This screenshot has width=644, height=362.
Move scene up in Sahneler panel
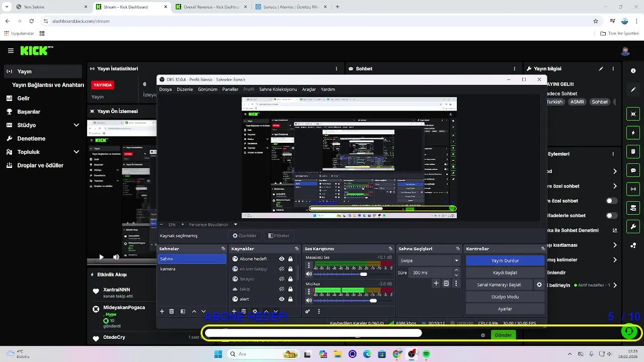[x=194, y=312]
